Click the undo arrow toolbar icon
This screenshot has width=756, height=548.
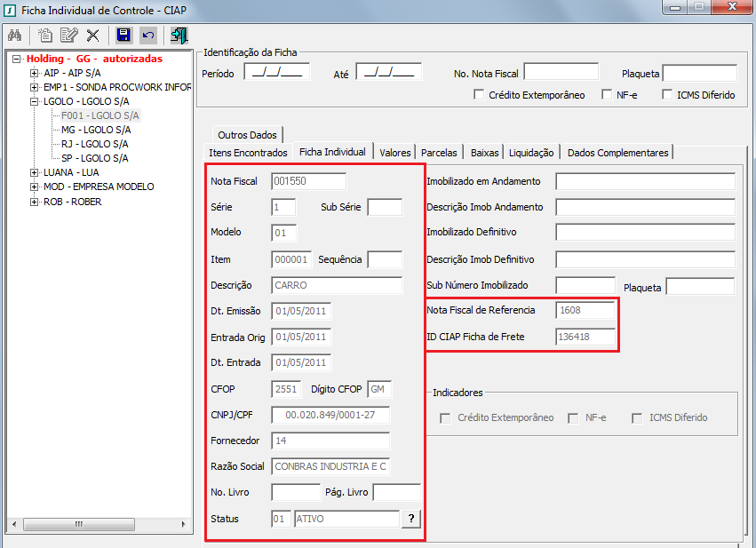coord(148,36)
